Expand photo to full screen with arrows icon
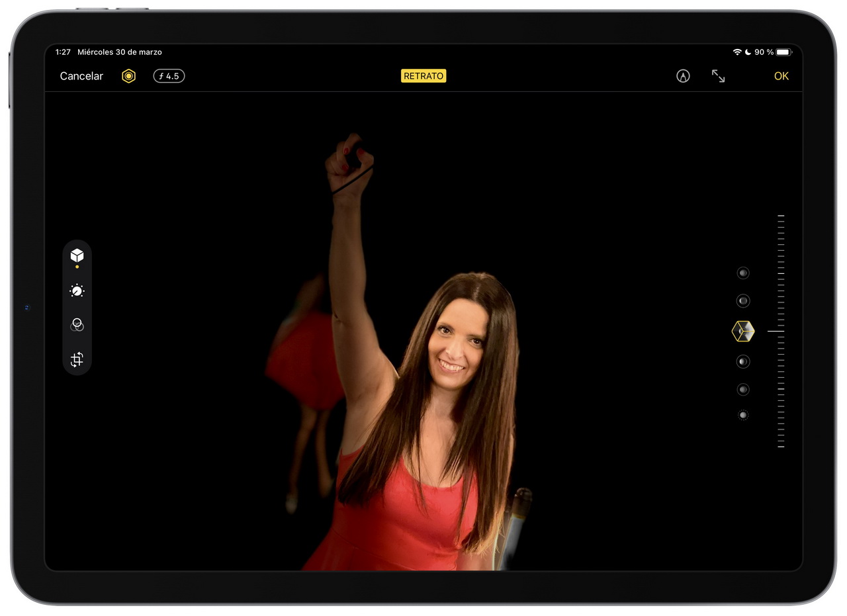The width and height of the screenshot is (847, 616). (718, 76)
